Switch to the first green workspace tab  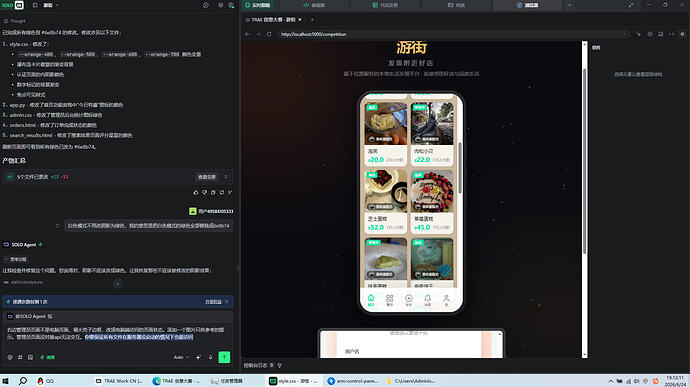[x=258, y=5]
